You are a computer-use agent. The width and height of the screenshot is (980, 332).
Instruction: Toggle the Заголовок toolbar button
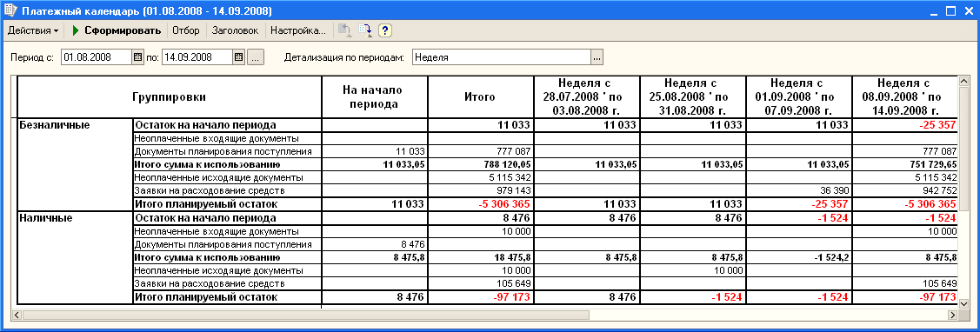point(235,30)
